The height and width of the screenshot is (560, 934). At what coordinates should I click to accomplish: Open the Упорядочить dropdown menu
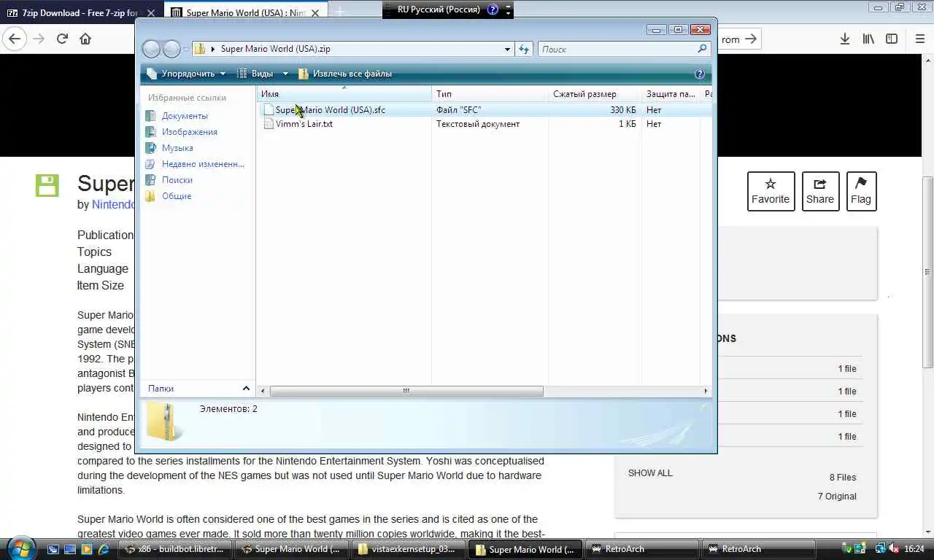click(187, 74)
